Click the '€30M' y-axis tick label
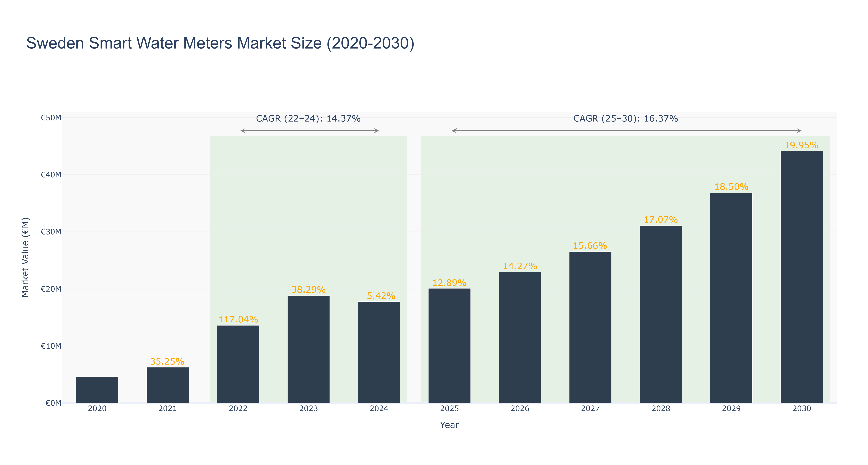The width and height of the screenshot is (868, 465). [51, 232]
